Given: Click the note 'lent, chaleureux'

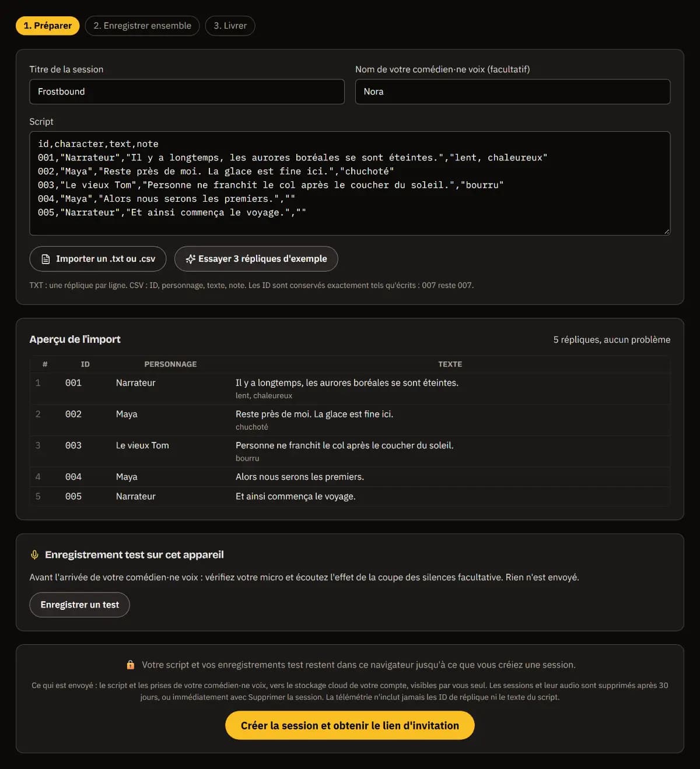Looking at the screenshot, I should (x=264, y=396).
